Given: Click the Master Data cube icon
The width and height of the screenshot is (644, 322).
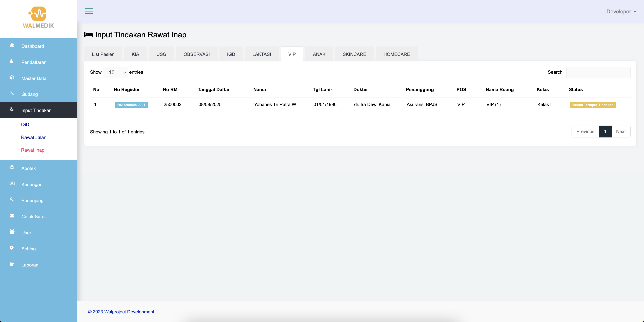Looking at the screenshot, I should point(11,77).
